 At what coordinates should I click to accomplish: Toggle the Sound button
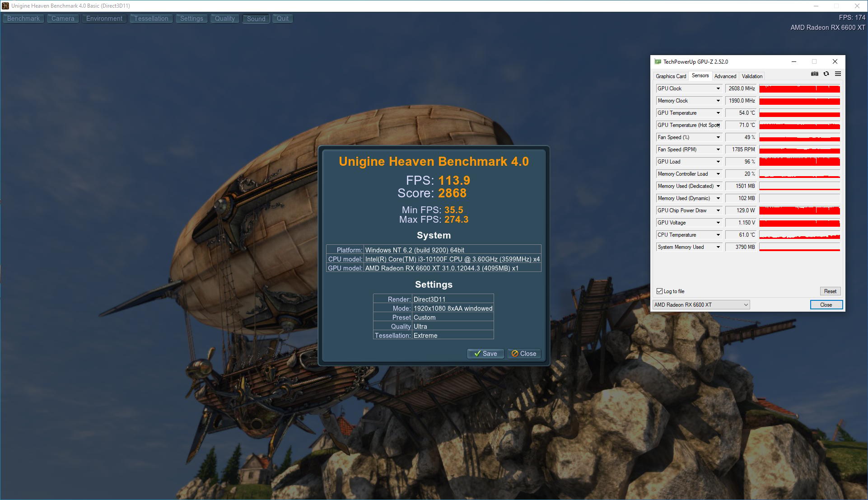[x=256, y=19]
